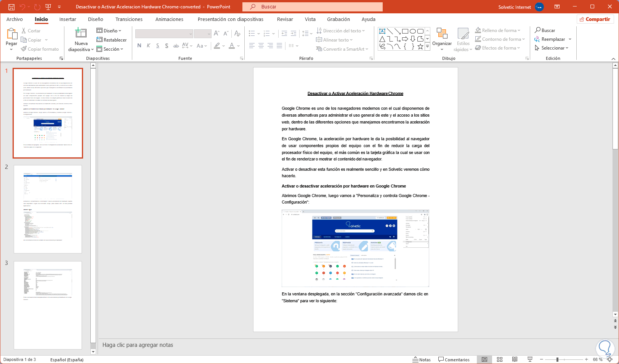
Task: Open the Solvetic Internet account avatar
Action: [x=539, y=7]
